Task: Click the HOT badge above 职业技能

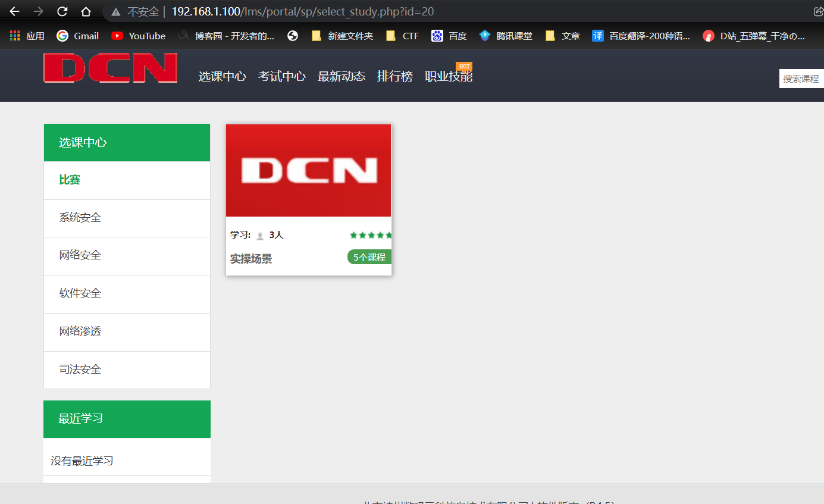Action: click(464, 67)
